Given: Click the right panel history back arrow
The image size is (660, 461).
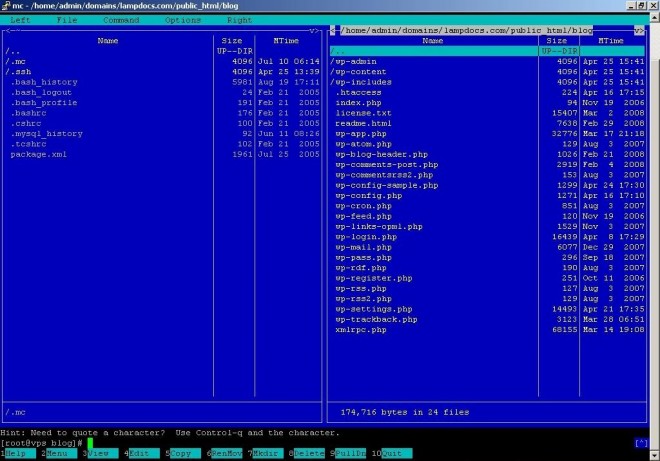Looking at the screenshot, I should 333,31.
